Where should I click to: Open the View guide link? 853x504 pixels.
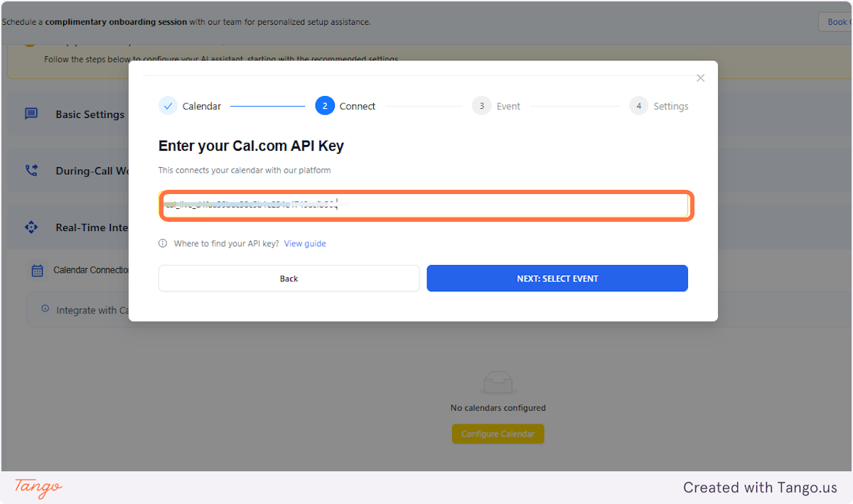304,243
